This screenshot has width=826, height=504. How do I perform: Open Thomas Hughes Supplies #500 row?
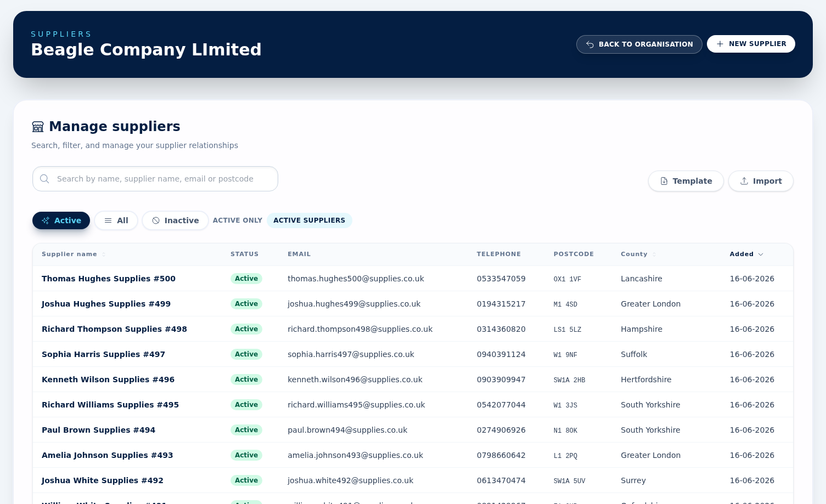(413, 279)
